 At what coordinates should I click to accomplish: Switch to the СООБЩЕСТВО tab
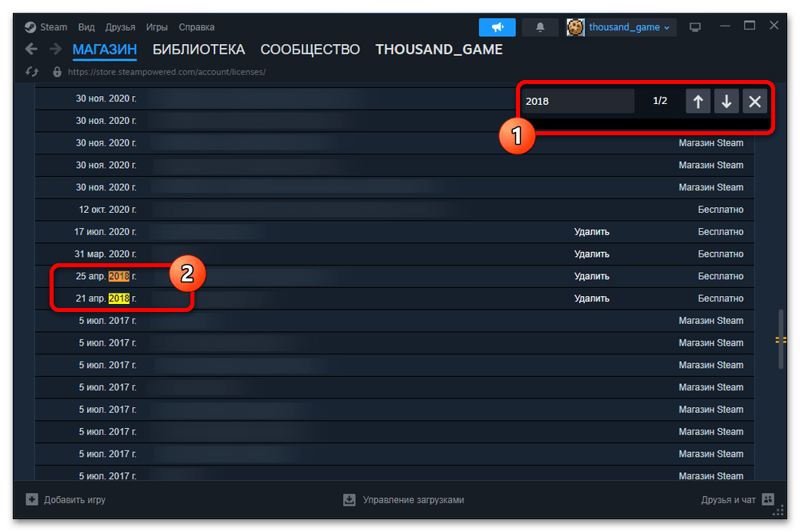[310, 50]
